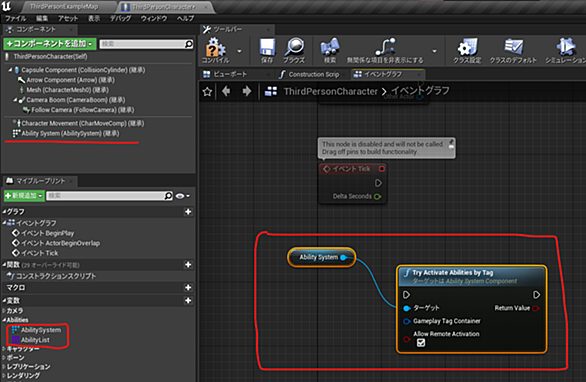
Task: Open Class Defaults (クラスのデフォルト) icon
Action: (513, 47)
